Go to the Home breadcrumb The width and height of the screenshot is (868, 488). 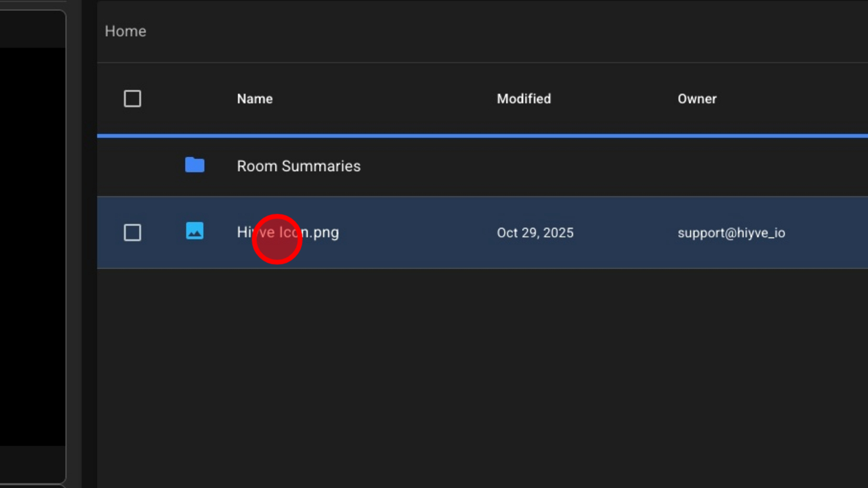click(125, 31)
